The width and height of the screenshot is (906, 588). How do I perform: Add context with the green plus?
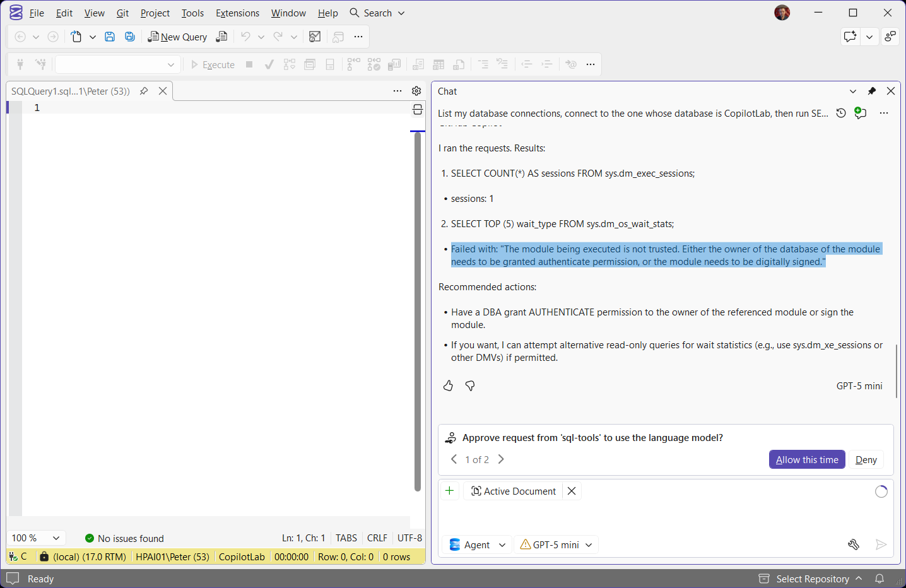pyautogui.click(x=449, y=491)
